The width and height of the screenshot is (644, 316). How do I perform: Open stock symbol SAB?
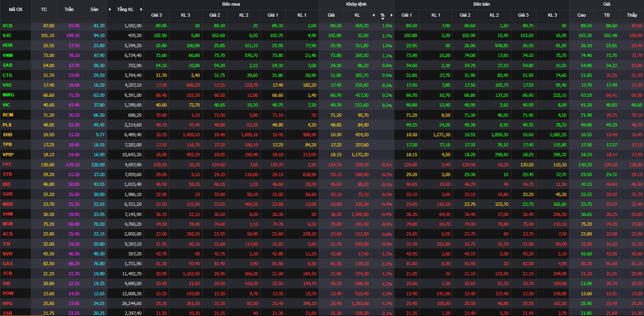pos(7,65)
